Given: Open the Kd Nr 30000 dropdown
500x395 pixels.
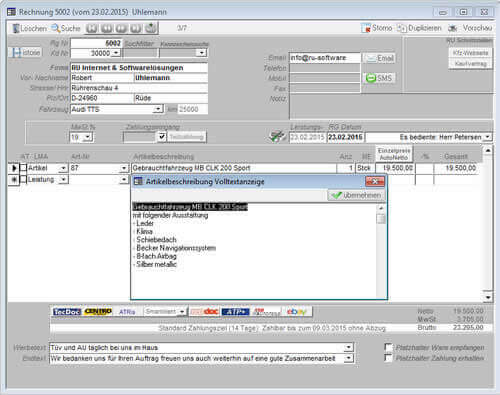Looking at the screenshot, I should click(x=116, y=53).
